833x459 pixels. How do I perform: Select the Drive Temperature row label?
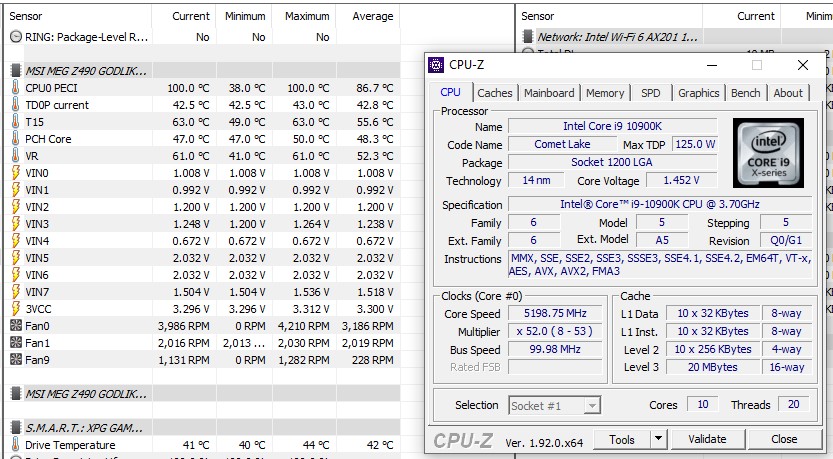coord(70,445)
